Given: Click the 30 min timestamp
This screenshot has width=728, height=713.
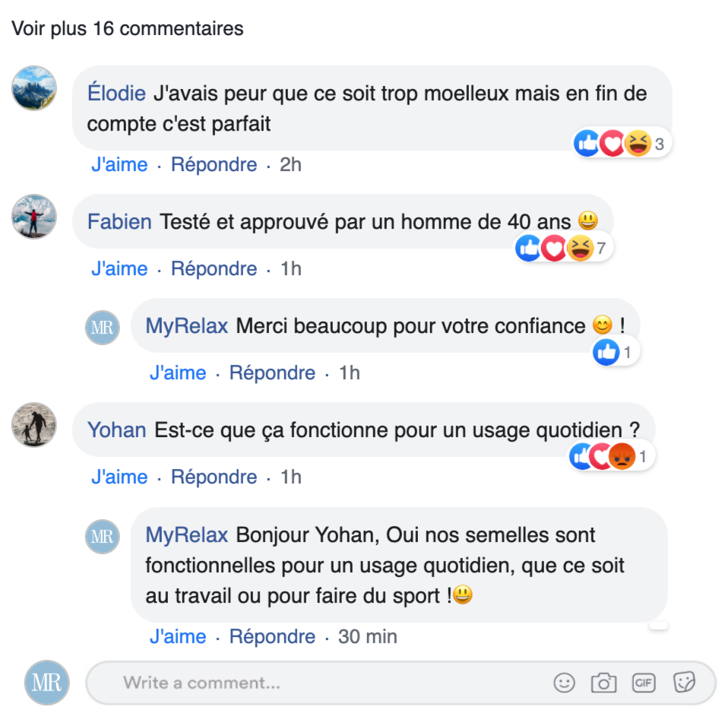Looking at the screenshot, I should 367,636.
